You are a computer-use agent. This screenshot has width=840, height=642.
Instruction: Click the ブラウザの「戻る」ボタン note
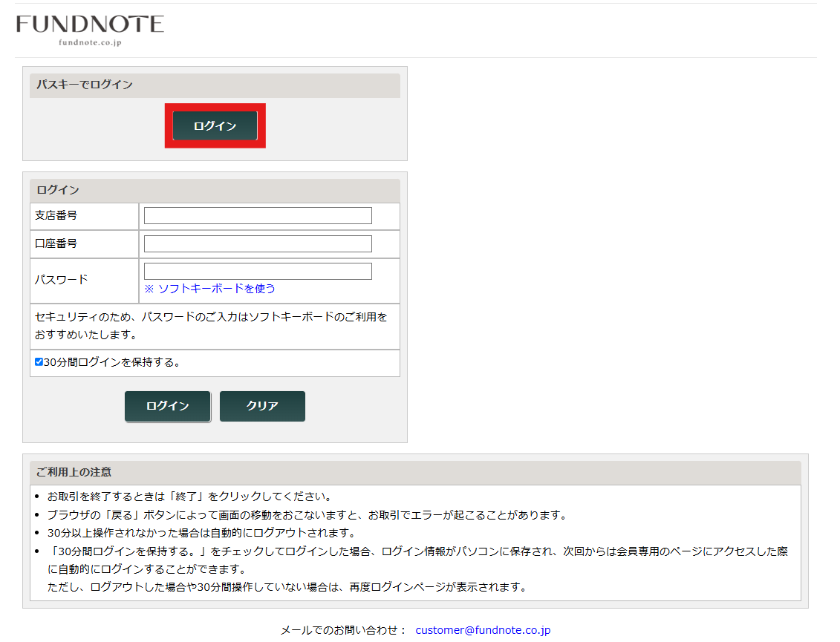308,515
